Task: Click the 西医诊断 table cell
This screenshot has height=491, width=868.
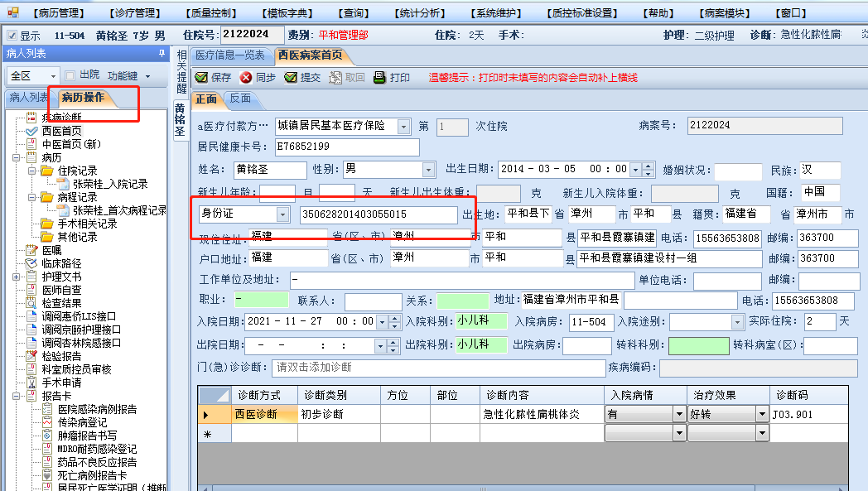Action: coord(264,414)
